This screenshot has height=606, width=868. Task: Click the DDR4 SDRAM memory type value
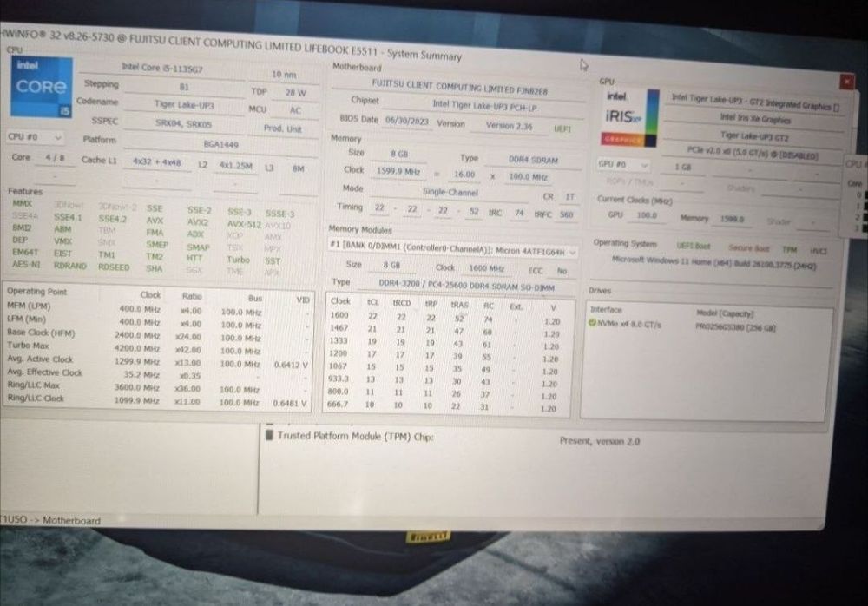533,160
